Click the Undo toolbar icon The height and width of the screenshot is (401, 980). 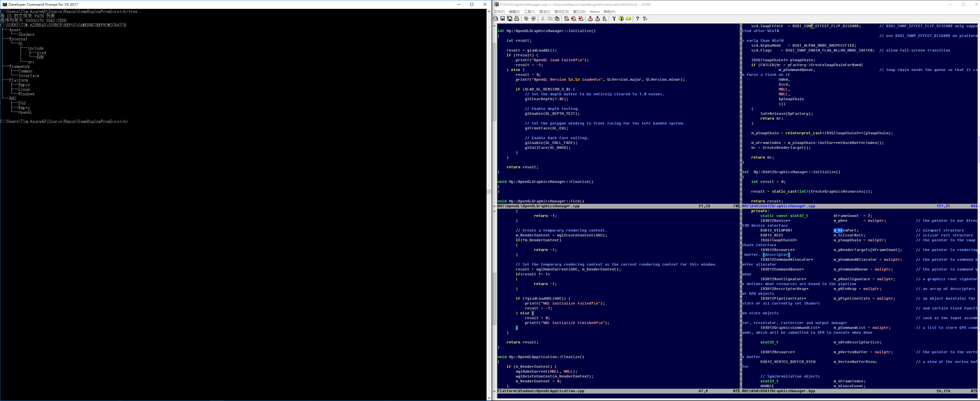pos(526,19)
